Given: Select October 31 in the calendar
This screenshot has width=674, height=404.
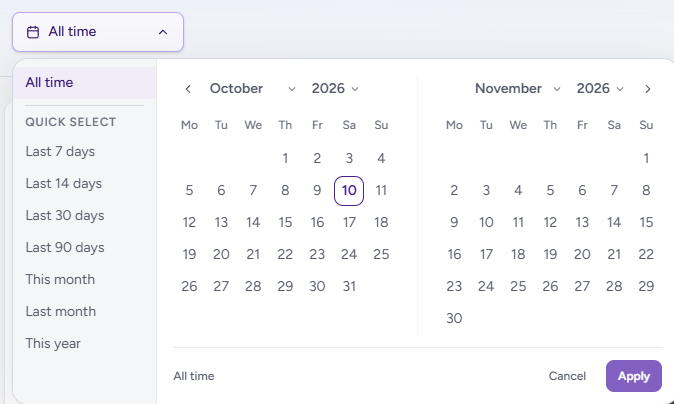Looking at the screenshot, I should (349, 286).
